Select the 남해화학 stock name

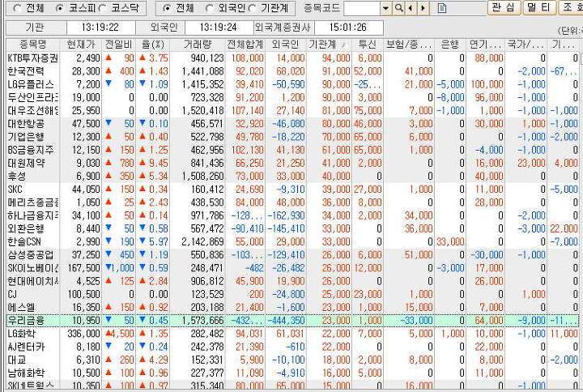(x=26, y=373)
